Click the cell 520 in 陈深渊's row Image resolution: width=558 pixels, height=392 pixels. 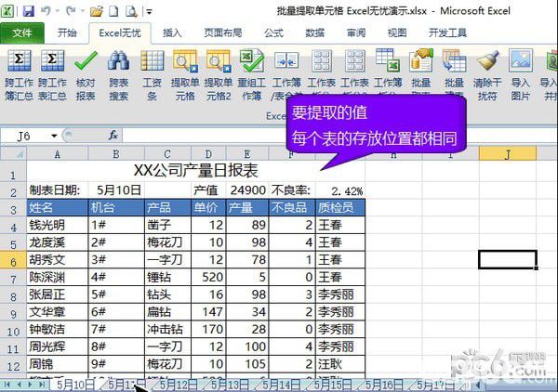click(208, 277)
